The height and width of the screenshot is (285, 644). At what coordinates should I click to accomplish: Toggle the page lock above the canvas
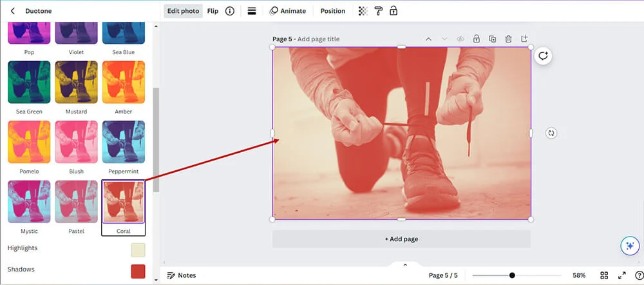pyautogui.click(x=476, y=39)
